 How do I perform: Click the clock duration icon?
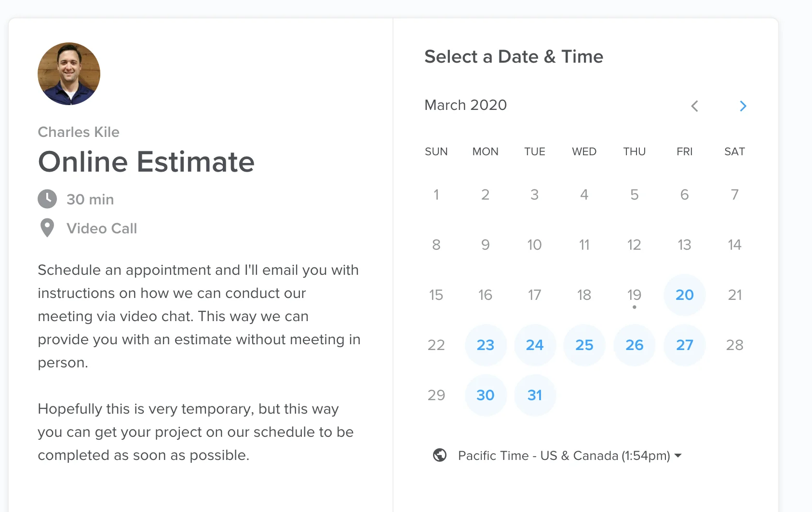[47, 199]
